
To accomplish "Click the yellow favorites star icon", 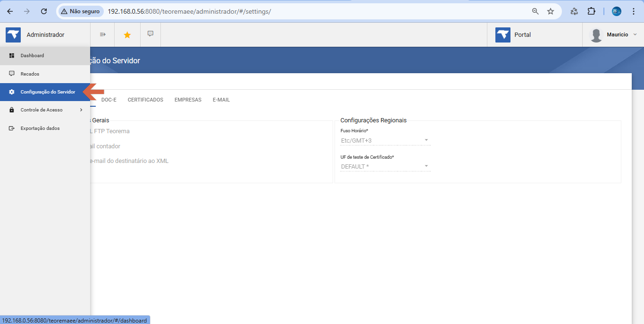I will pyautogui.click(x=127, y=35).
